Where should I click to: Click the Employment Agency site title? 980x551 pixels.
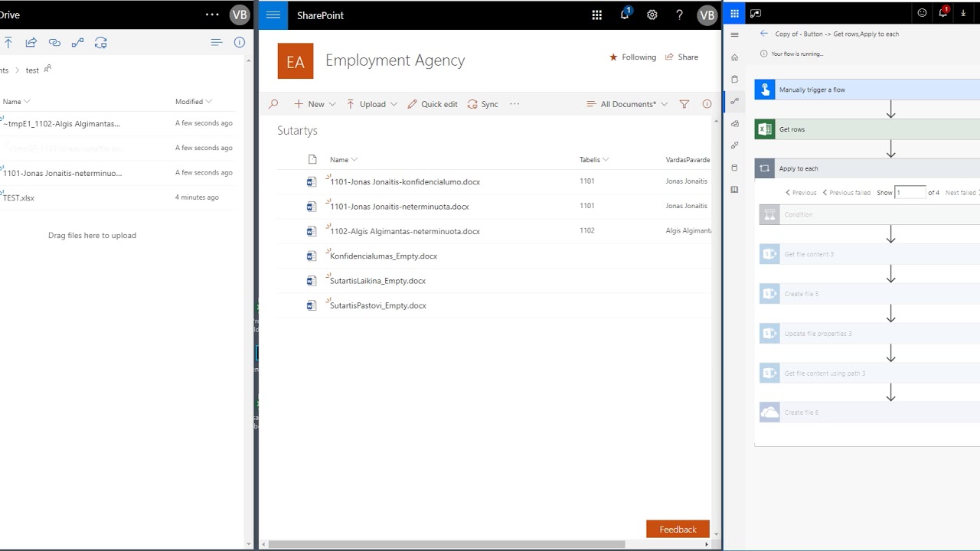395,60
